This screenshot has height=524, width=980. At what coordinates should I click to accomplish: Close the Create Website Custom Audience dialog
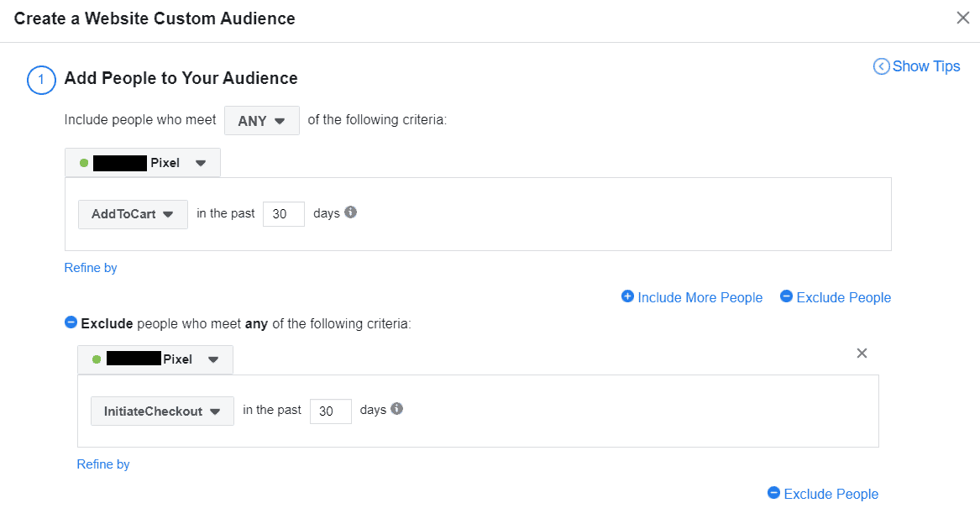(963, 18)
